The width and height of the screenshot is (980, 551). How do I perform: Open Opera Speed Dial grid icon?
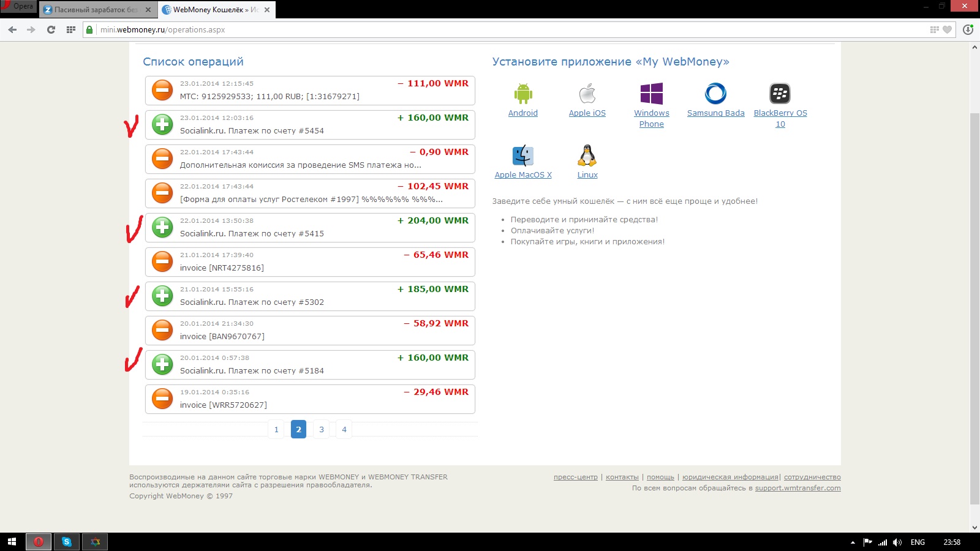pyautogui.click(x=70, y=29)
